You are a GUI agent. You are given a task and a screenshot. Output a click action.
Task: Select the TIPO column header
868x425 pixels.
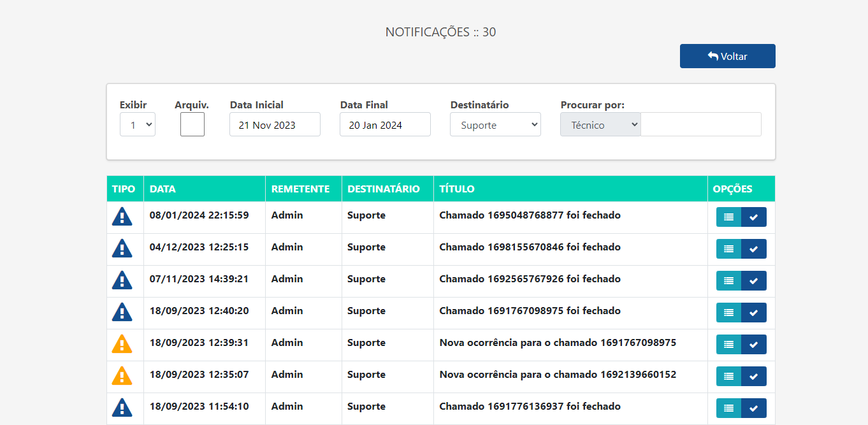(125, 189)
